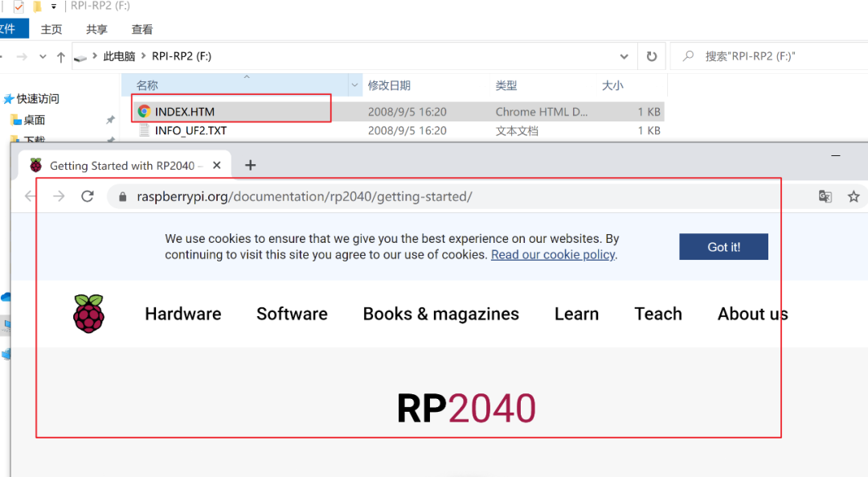Click Chrome icon beside INDEX.HTM

coord(144,111)
